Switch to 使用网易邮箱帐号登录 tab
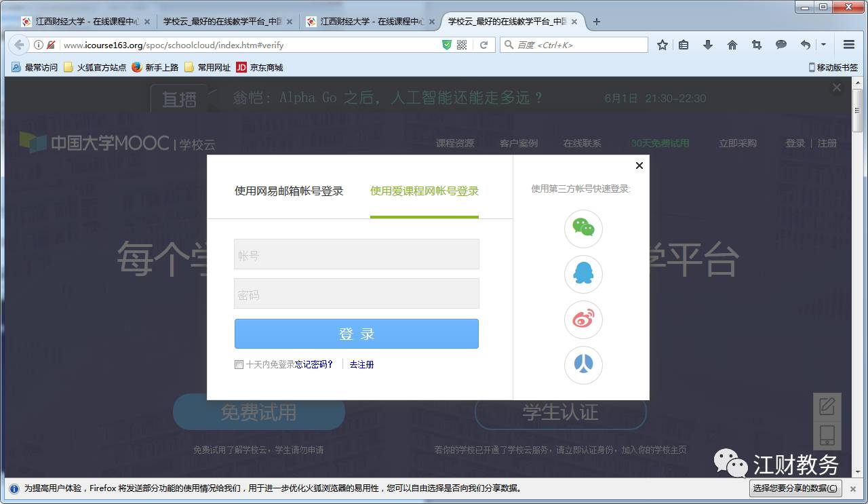Image resolution: width=868 pixels, height=504 pixels. (x=289, y=191)
